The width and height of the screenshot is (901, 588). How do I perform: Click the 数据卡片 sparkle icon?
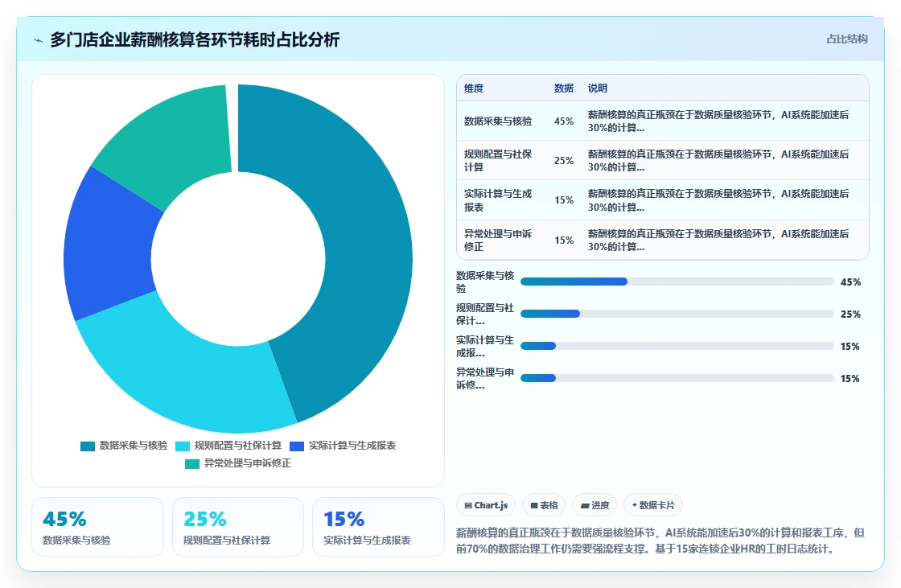tap(635, 504)
